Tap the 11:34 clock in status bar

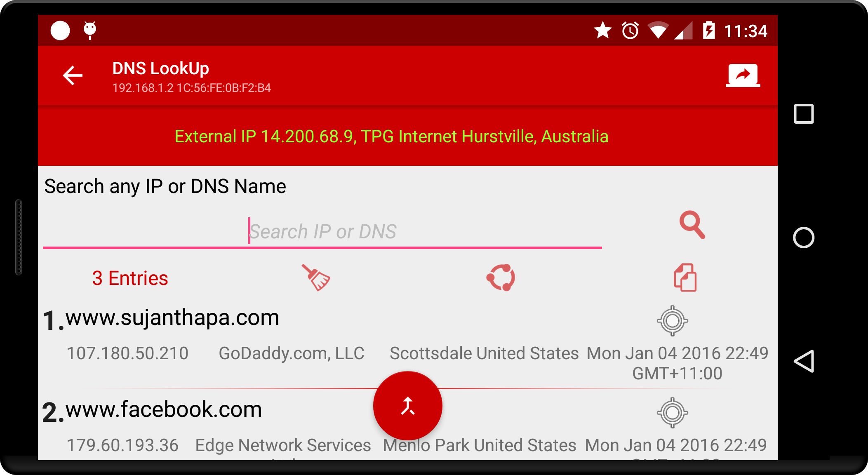(x=746, y=31)
